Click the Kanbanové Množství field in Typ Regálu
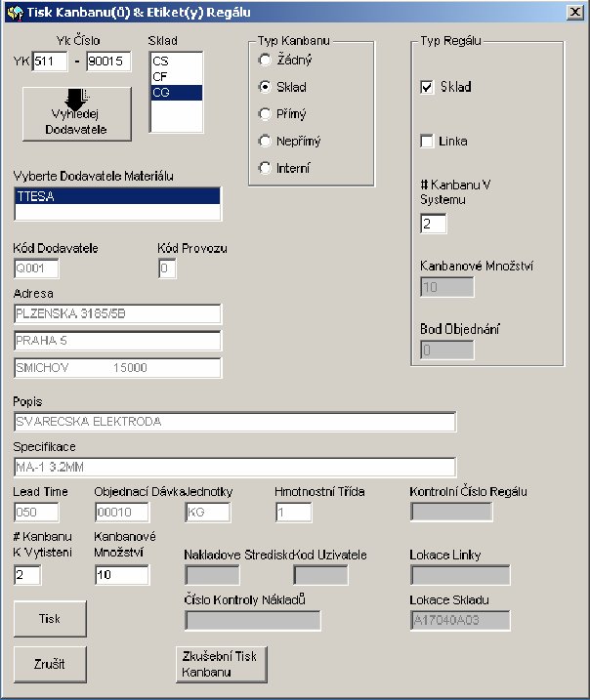The width and height of the screenshot is (590, 700). pyautogui.click(x=447, y=287)
